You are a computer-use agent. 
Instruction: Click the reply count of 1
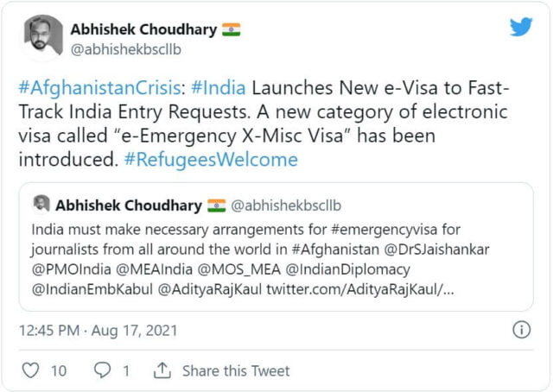pos(126,370)
